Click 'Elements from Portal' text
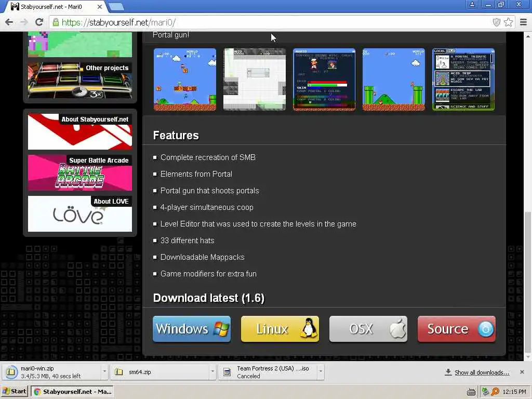The image size is (532, 399). pos(196,174)
